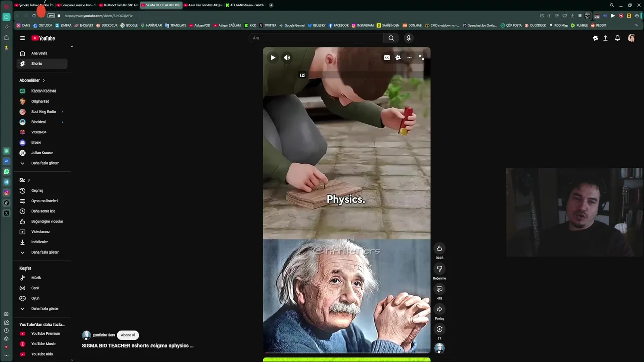Image resolution: width=644 pixels, height=362 pixels.
Task: Open Oyun gaming section
Action: (42, 298)
